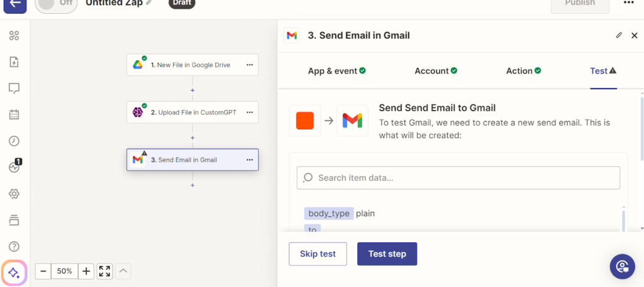Click fit-to-view expand icon on canvas

click(105, 271)
